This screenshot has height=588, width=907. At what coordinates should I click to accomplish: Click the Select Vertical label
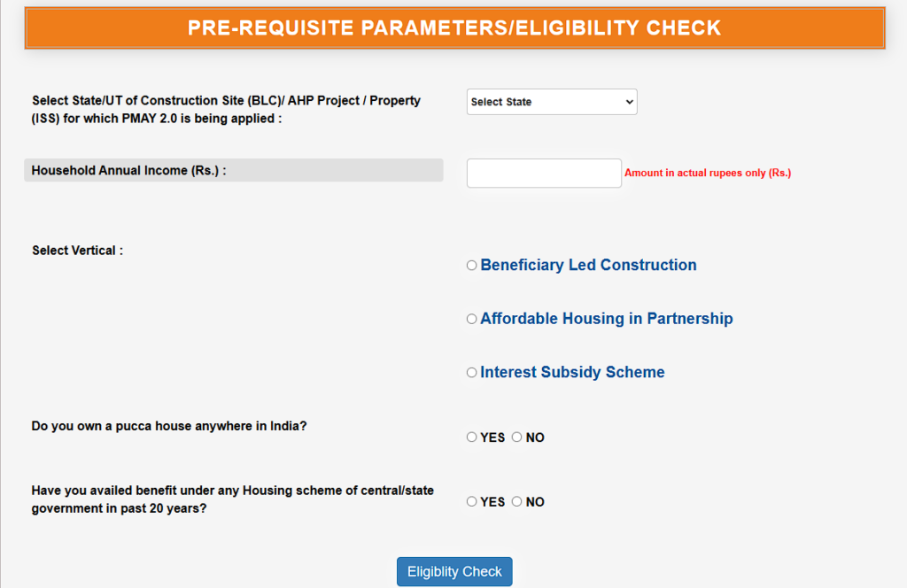pyautogui.click(x=78, y=251)
